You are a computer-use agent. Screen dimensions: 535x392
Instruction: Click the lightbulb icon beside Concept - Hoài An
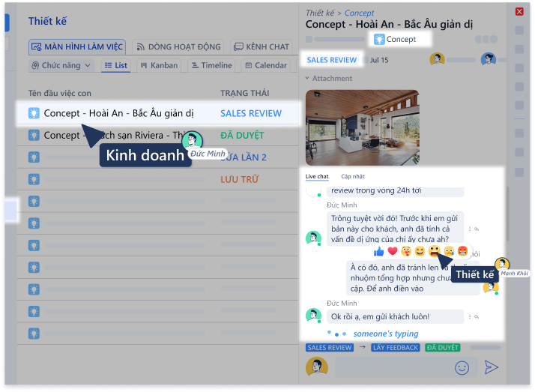pos(34,113)
